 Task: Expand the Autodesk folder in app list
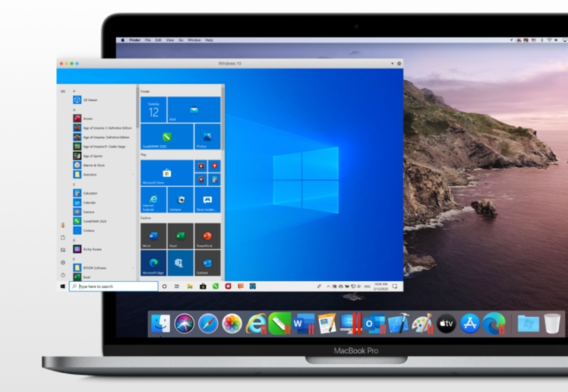point(103,175)
